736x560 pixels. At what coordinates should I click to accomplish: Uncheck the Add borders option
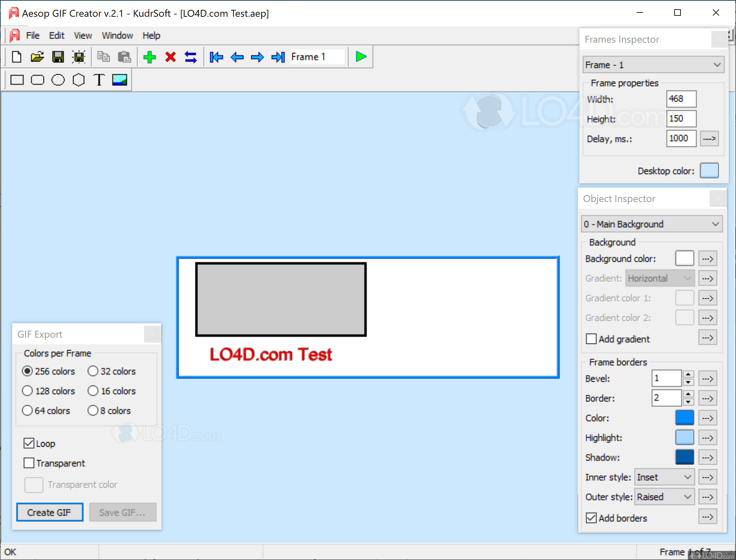(x=592, y=518)
